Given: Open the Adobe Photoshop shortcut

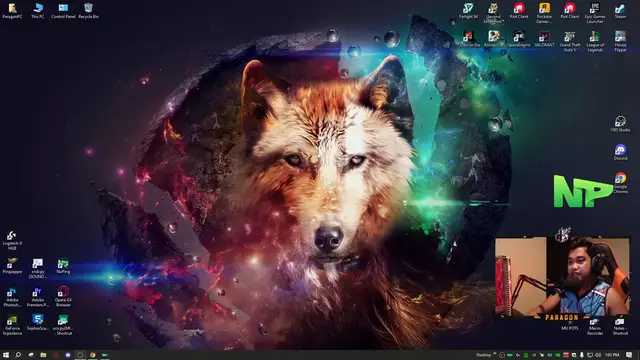Looking at the screenshot, I should [x=12, y=297].
